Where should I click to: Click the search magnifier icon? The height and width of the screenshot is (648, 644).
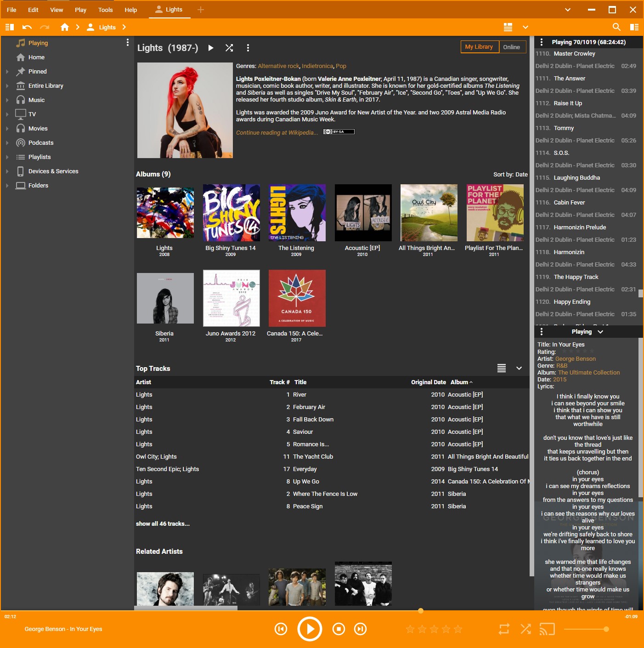click(x=616, y=27)
